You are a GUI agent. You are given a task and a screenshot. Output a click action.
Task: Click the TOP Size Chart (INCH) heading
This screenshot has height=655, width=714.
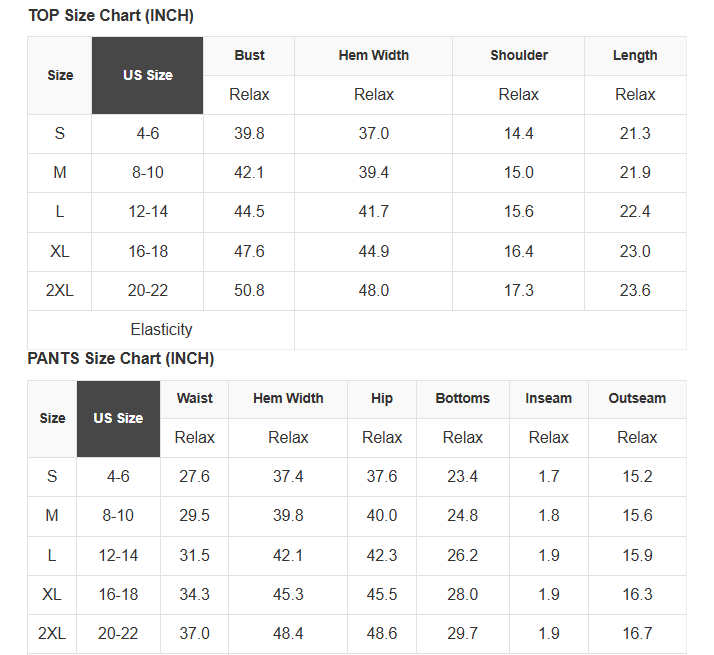point(111,16)
